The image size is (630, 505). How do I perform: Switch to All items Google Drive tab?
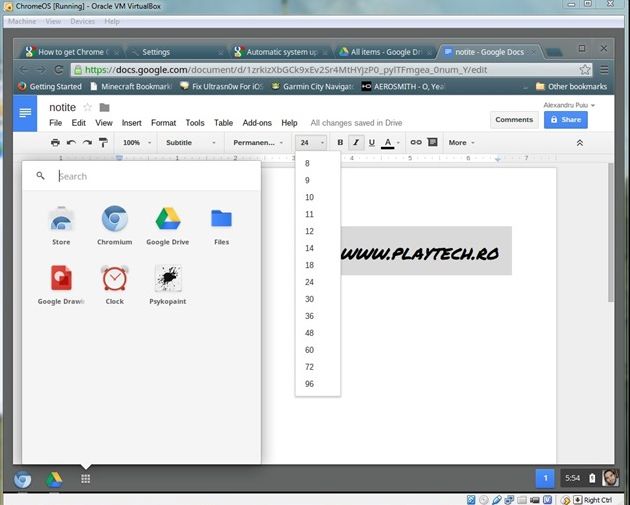point(387,52)
